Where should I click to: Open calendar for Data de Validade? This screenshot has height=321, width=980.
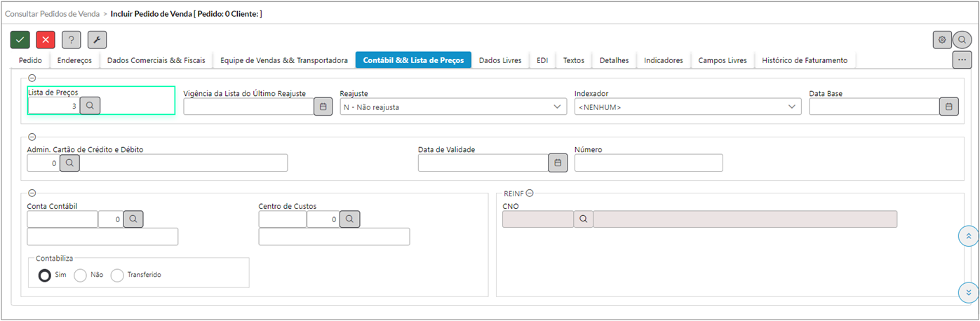point(558,163)
